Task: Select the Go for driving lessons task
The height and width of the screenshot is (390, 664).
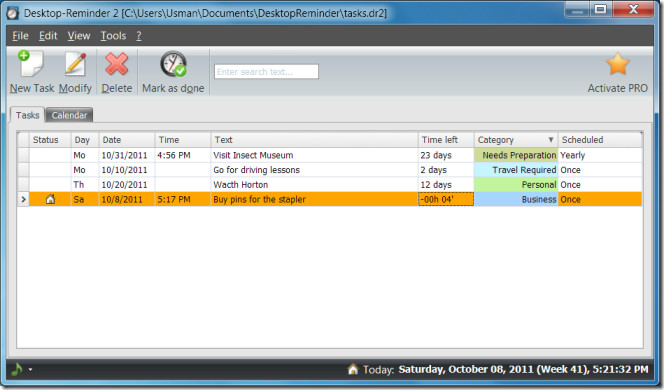Action: (256, 170)
